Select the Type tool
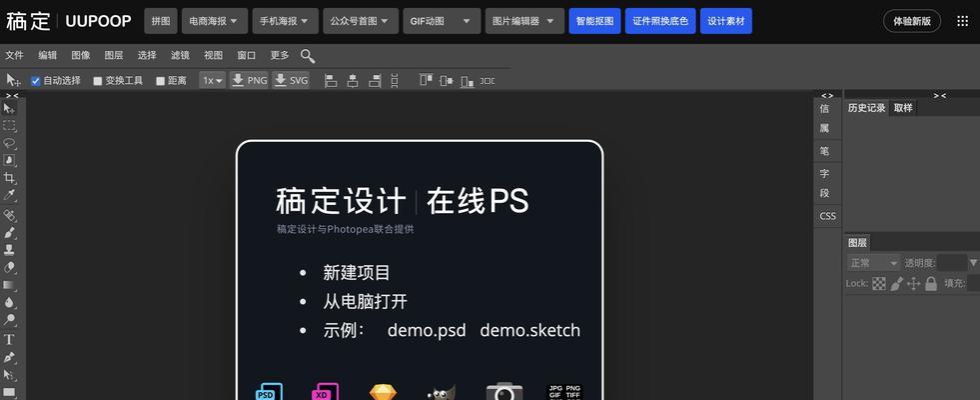Screen dimensions: 980x400 click(x=9, y=340)
